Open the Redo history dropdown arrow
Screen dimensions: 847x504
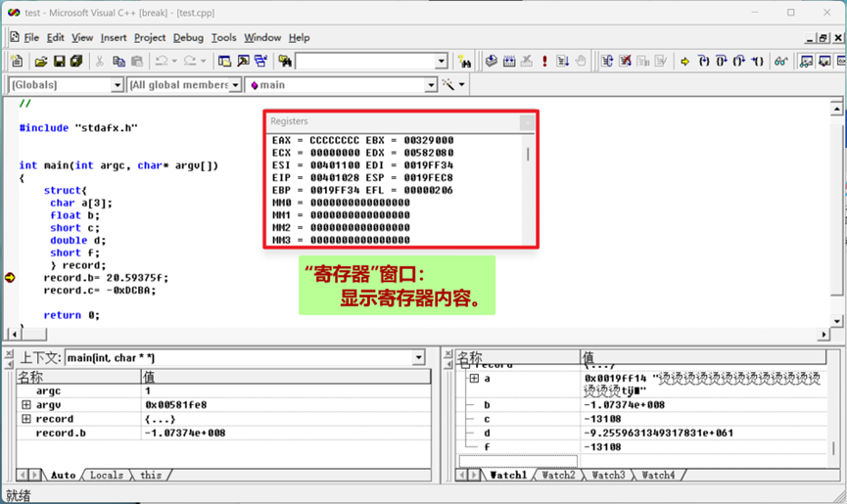[203, 61]
